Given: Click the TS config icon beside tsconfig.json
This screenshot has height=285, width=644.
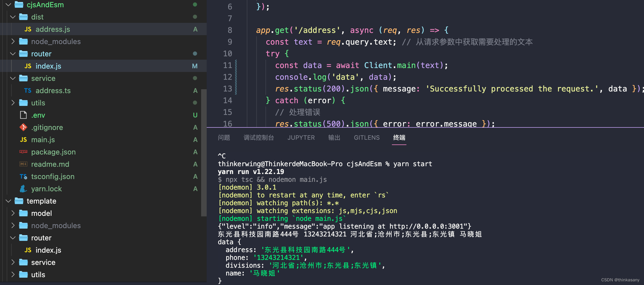Looking at the screenshot, I should [x=23, y=176].
